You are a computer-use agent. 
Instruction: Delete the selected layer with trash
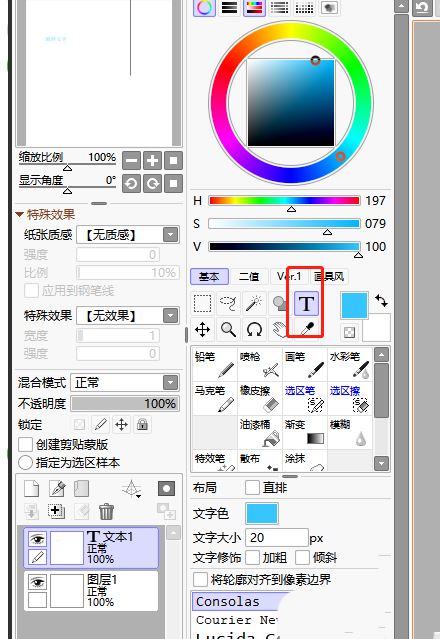pyautogui.click(x=106, y=511)
